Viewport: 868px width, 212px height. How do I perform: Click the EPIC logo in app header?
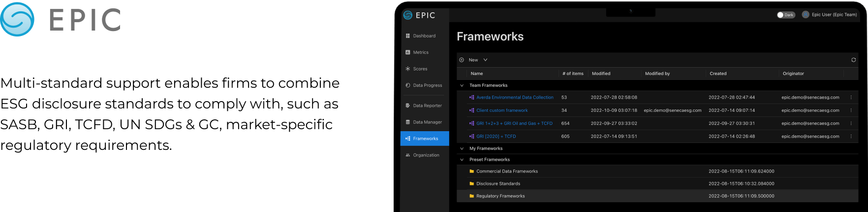[419, 15]
